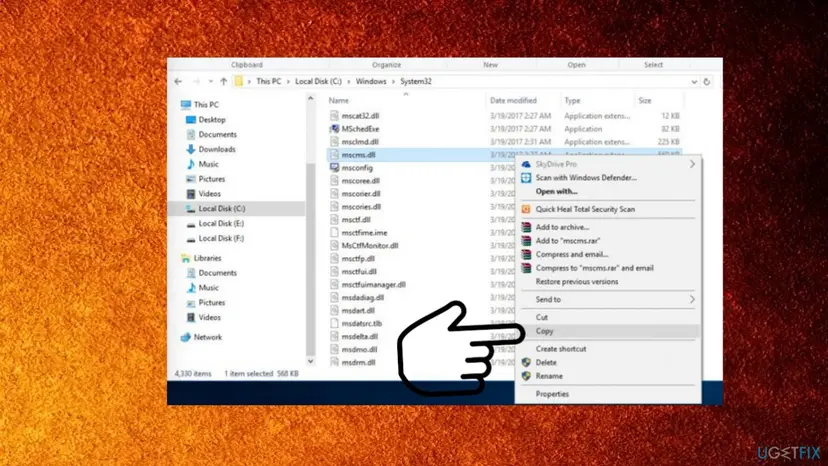Refresh the System32 folder view
The height and width of the screenshot is (466, 828).
pyautogui.click(x=707, y=81)
